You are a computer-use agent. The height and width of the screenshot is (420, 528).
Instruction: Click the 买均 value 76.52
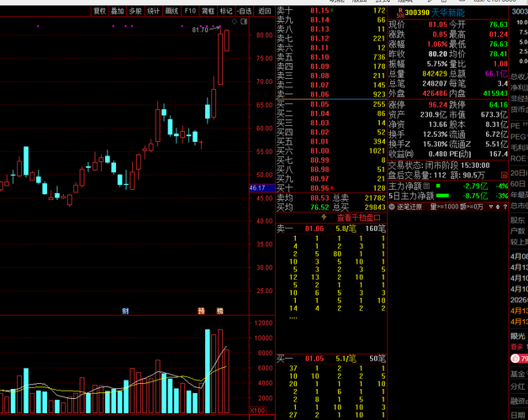(x=319, y=207)
